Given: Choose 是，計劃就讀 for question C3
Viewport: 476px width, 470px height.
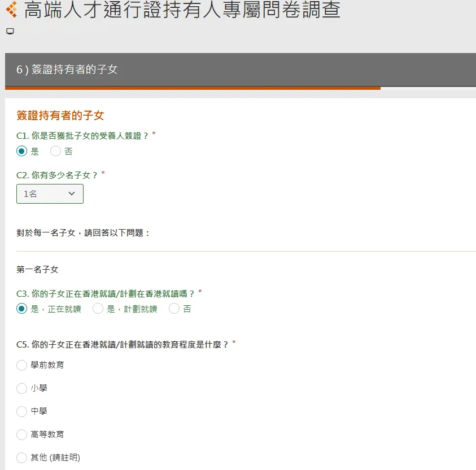Looking at the screenshot, I should click(98, 309).
